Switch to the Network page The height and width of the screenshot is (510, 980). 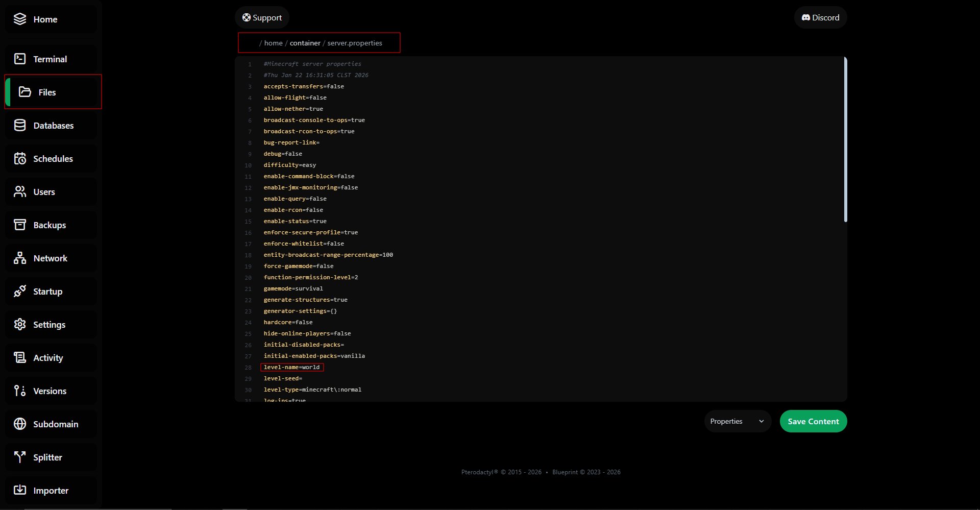click(x=51, y=258)
